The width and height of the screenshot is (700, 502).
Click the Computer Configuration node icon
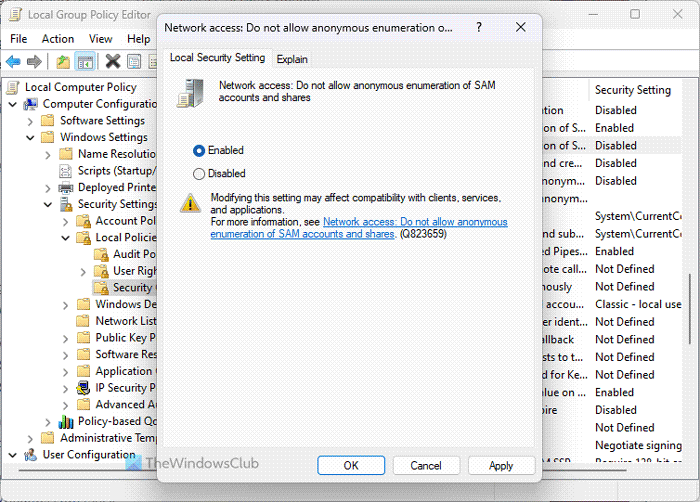click(31, 104)
